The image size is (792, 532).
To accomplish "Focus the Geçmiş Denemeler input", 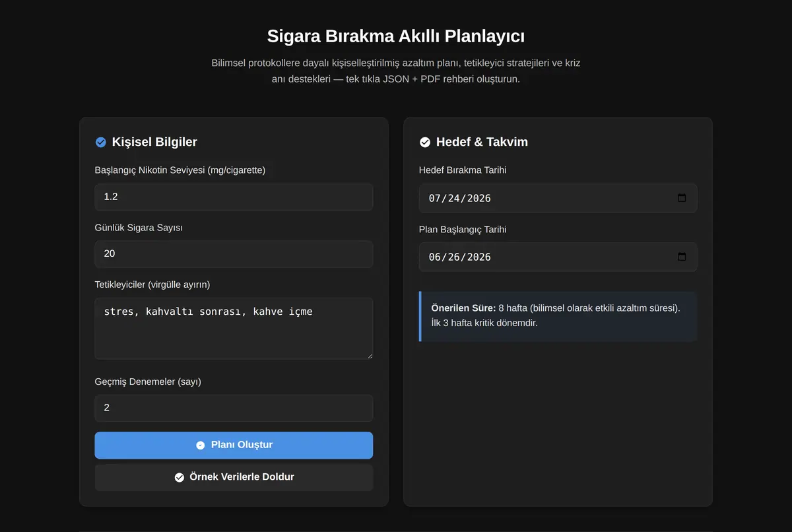I will click(x=234, y=408).
